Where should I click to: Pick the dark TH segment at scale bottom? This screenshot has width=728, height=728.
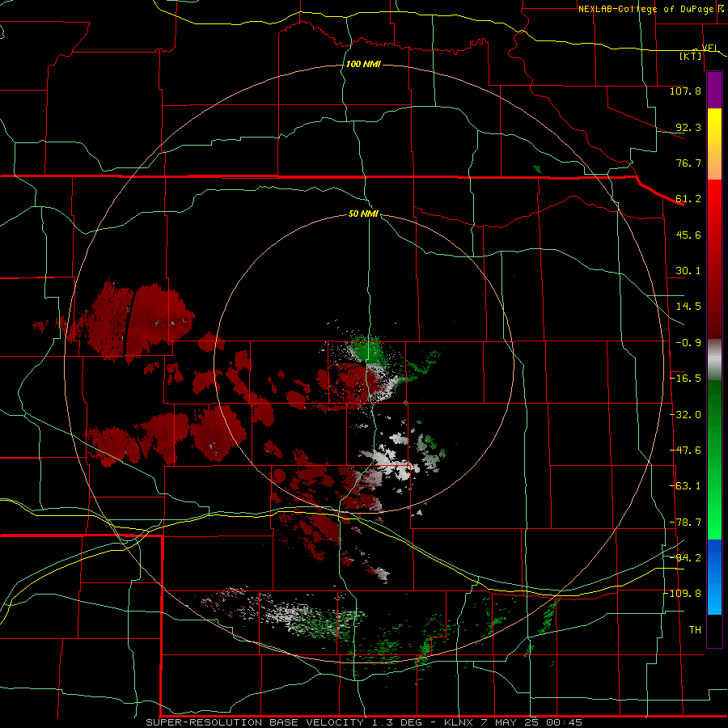click(714, 630)
